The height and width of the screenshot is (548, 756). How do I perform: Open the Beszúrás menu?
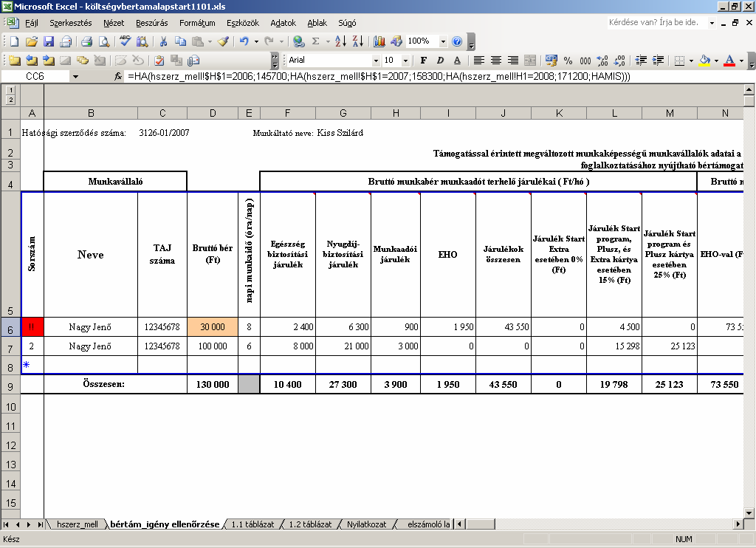point(152,23)
